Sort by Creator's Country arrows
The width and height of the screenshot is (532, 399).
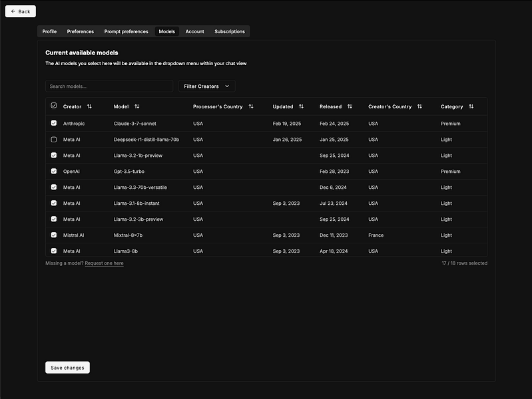coord(419,106)
